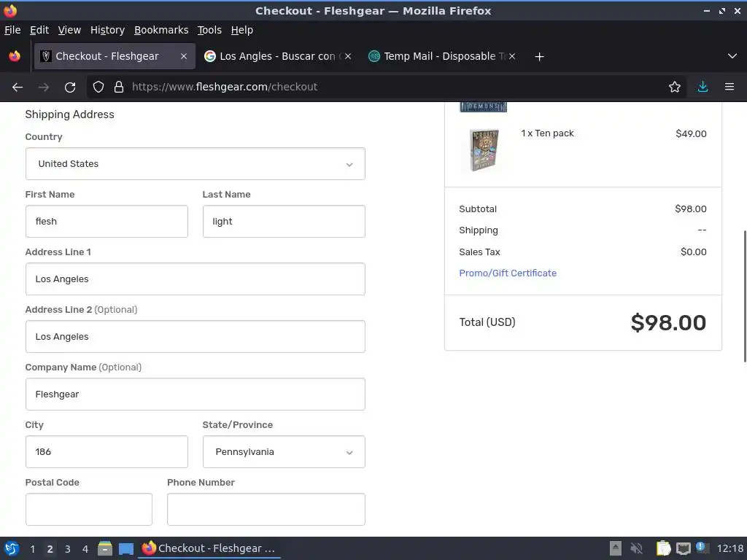Open the File menu

pyautogui.click(x=12, y=30)
